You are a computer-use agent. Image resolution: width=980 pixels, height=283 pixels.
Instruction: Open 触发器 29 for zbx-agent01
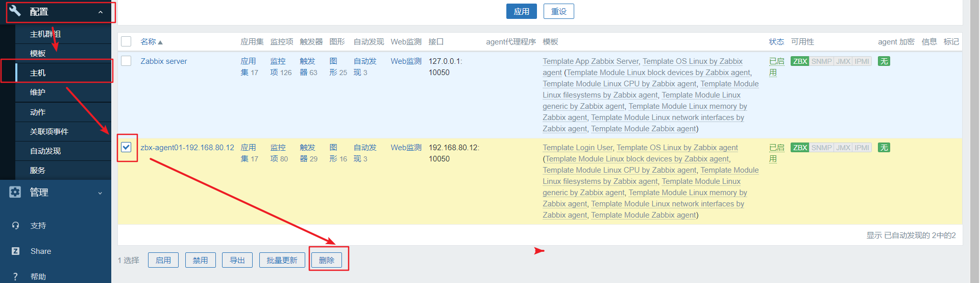coord(307,153)
